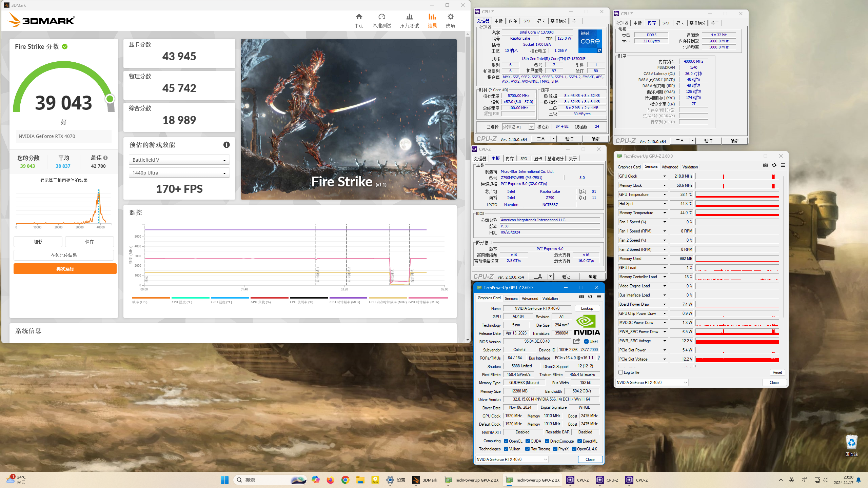
Task: Expand Board Power Draw sensor dropdown
Action: (665, 304)
